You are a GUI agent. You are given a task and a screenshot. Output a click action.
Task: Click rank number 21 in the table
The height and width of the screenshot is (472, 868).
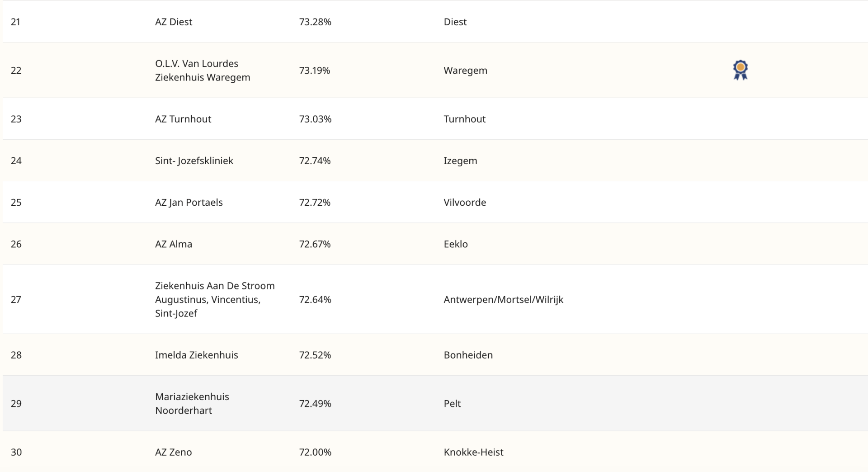(16, 22)
